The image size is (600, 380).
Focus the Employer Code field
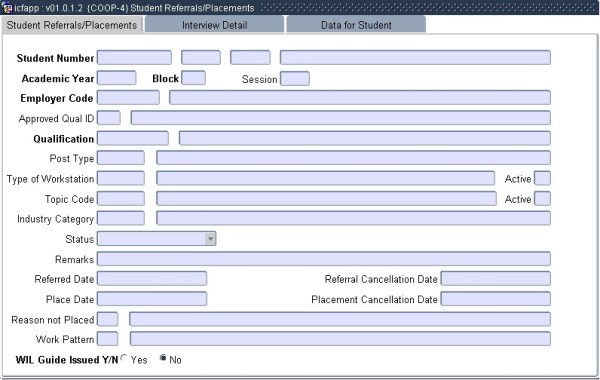128,98
